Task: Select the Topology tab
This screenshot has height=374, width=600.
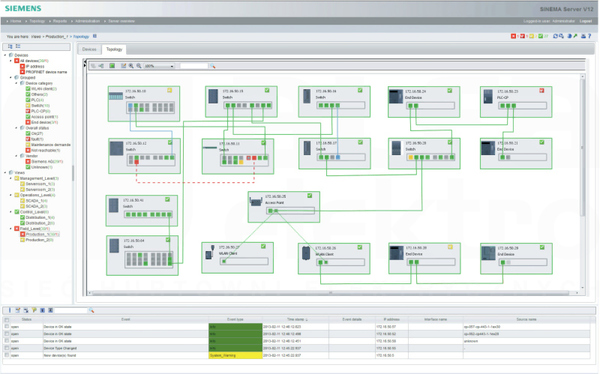Action: [114, 49]
